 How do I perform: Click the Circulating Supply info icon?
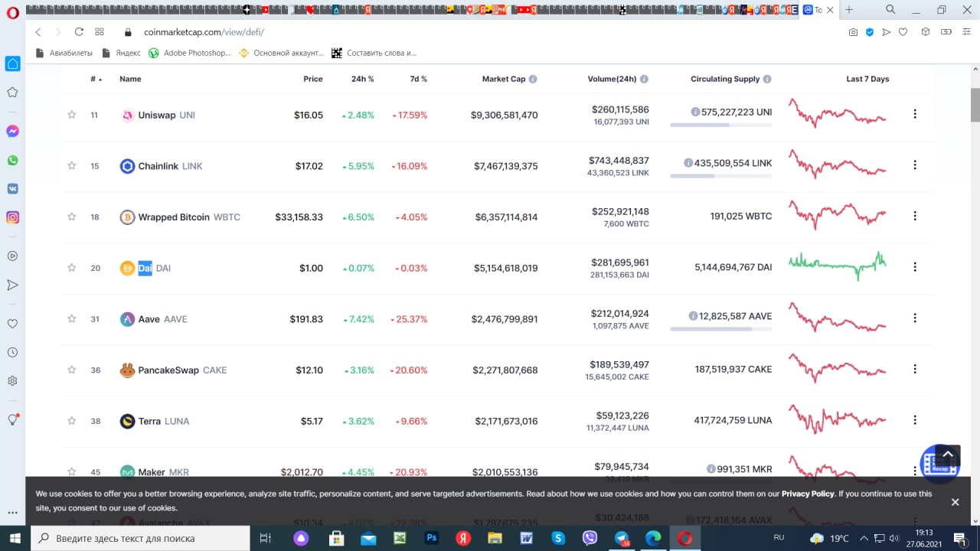click(x=767, y=79)
